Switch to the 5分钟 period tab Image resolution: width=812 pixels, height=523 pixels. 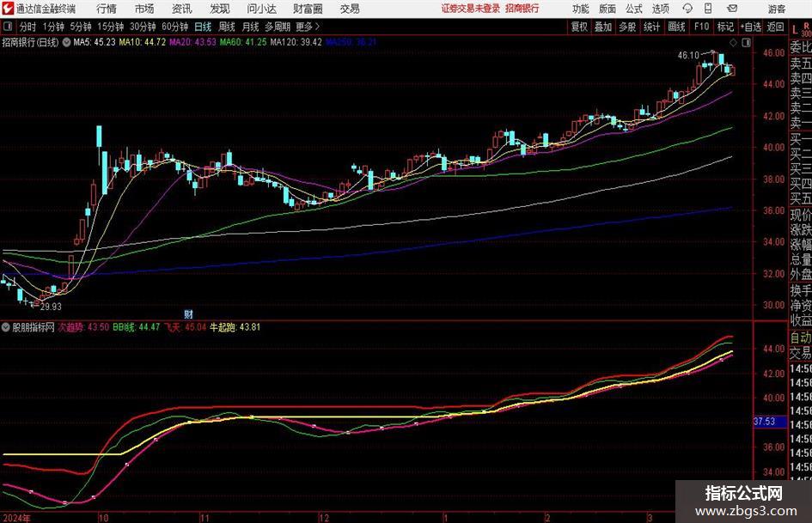[80, 27]
